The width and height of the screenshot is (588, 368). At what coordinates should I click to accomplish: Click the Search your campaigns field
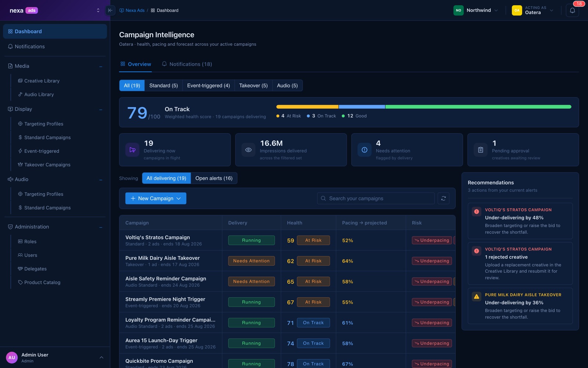coord(376,198)
